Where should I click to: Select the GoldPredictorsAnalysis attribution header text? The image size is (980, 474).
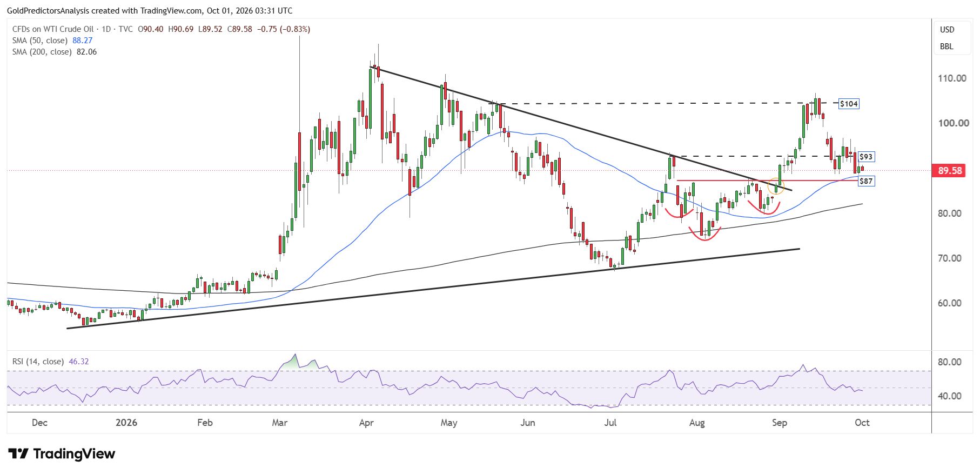tap(150, 10)
